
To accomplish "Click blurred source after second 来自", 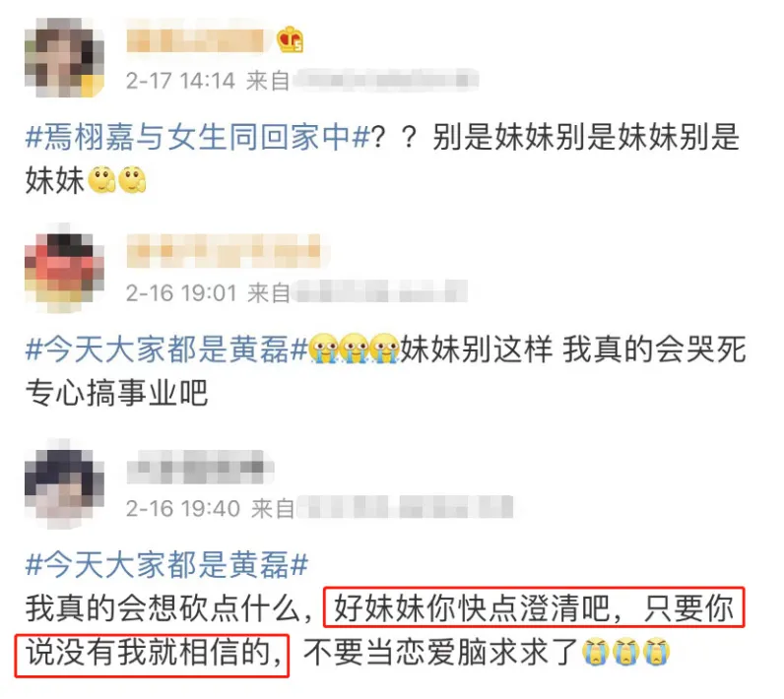I will pyautogui.click(x=381, y=291).
